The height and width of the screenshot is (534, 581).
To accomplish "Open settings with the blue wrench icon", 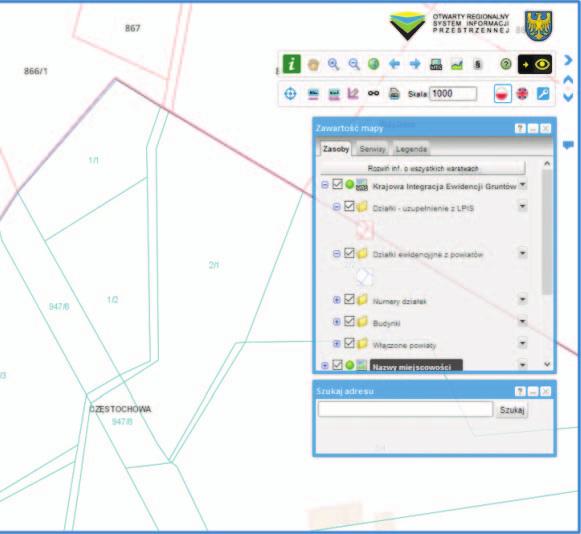I will click(x=543, y=93).
